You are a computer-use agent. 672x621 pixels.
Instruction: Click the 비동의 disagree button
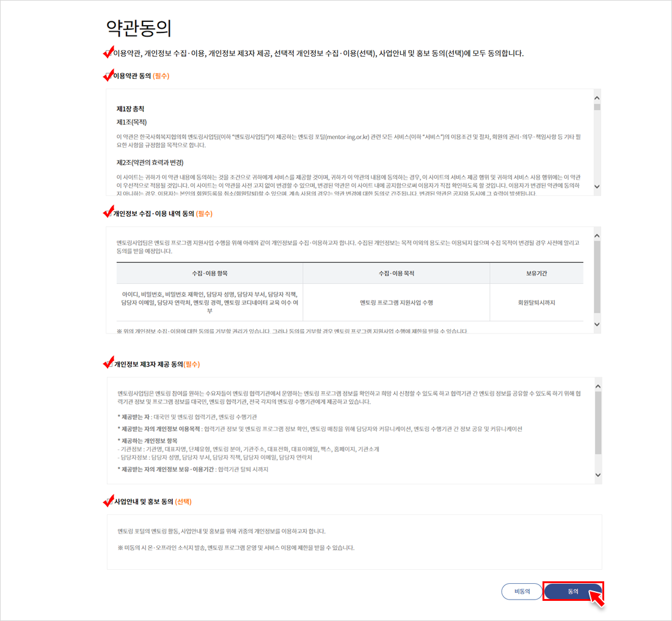point(522,592)
